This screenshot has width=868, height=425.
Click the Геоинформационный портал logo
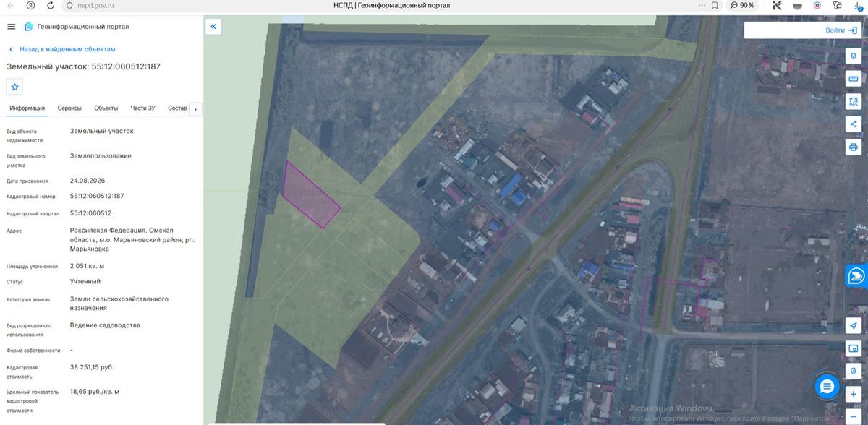(x=77, y=27)
